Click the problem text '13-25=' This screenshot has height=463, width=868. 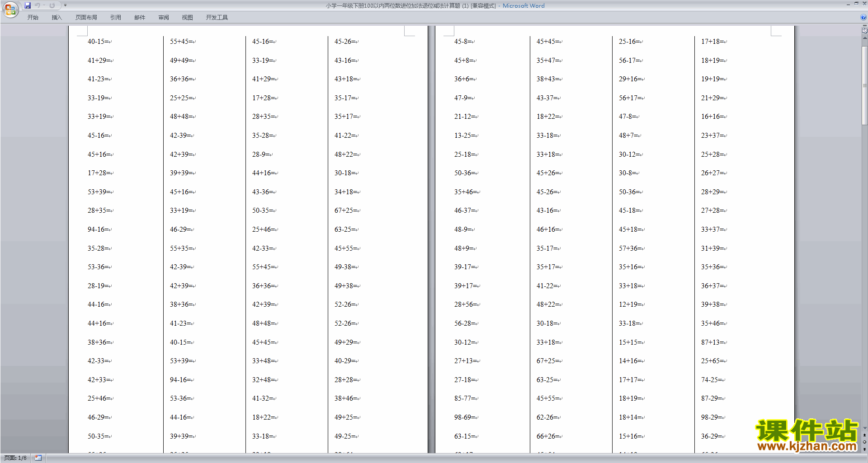[465, 135]
